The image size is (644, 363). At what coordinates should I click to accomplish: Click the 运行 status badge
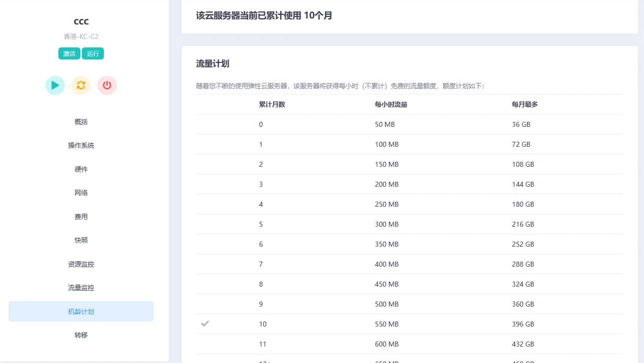point(93,53)
